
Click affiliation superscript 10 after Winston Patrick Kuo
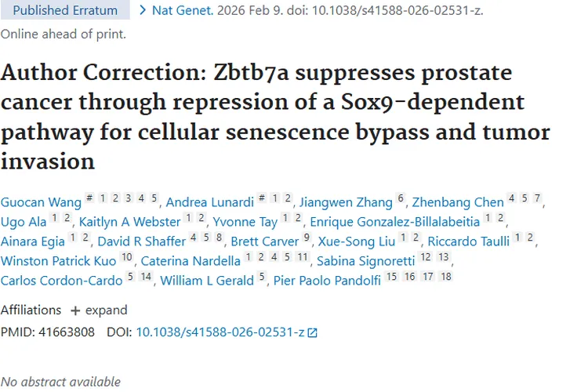[x=127, y=258]
